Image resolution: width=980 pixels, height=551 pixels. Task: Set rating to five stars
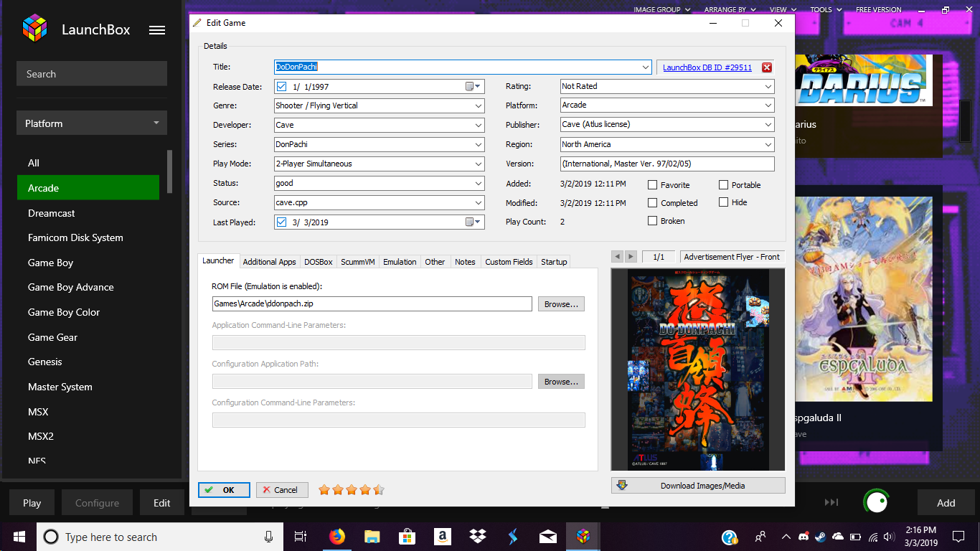pyautogui.click(x=379, y=490)
